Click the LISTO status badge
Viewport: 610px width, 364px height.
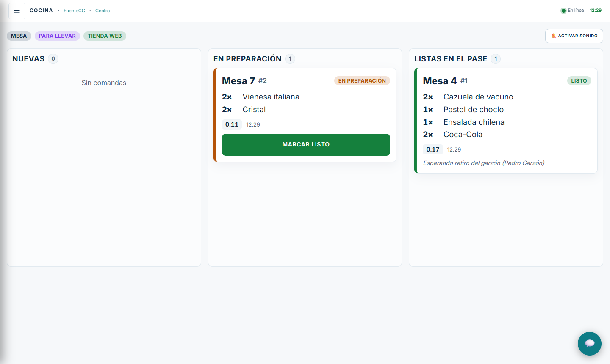(x=579, y=81)
